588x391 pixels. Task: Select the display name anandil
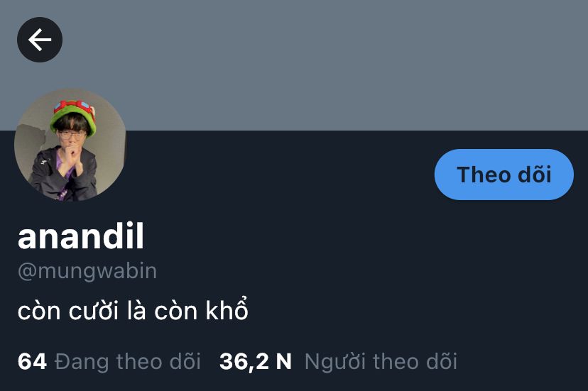pyautogui.click(x=81, y=236)
